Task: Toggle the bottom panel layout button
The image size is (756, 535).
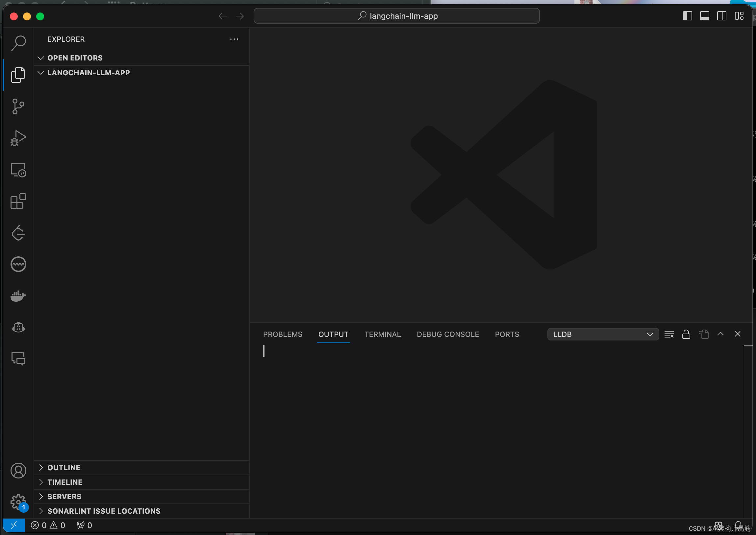Action: (704, 16)
